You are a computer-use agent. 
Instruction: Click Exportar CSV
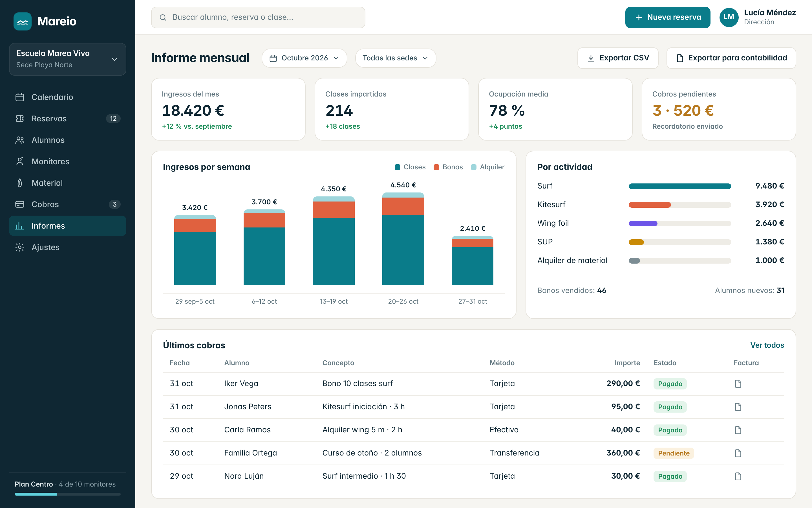tap(618, 58)
